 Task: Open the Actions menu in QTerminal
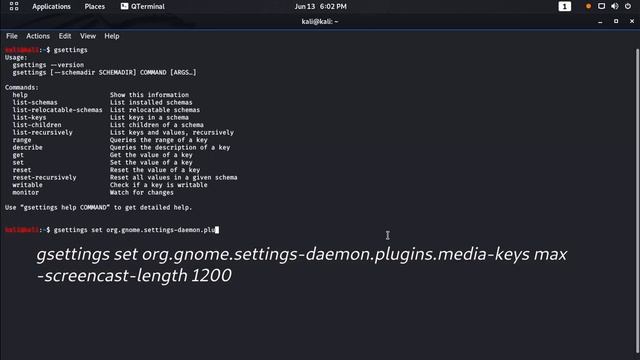point(38,36)
